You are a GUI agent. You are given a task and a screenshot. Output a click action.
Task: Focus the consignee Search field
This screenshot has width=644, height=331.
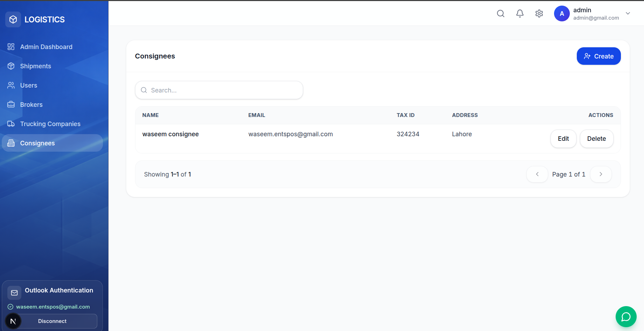point(219,90)
